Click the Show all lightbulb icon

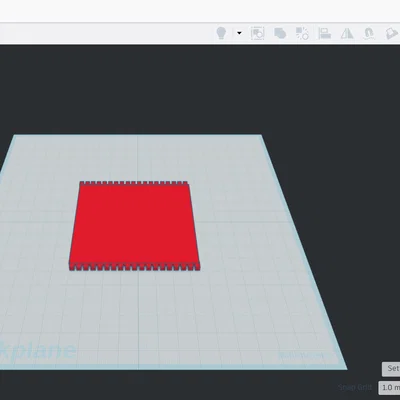(221, 33)
